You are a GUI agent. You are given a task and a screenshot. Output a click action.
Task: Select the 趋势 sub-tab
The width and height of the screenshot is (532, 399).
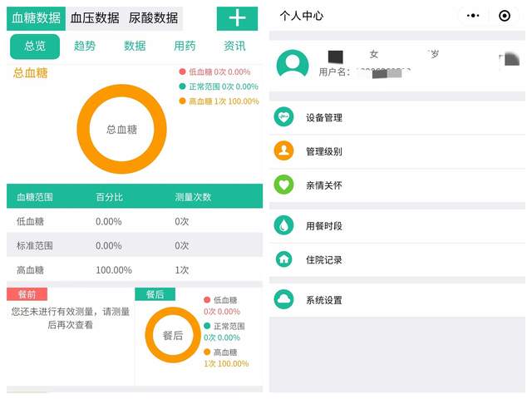coord(85,47)
